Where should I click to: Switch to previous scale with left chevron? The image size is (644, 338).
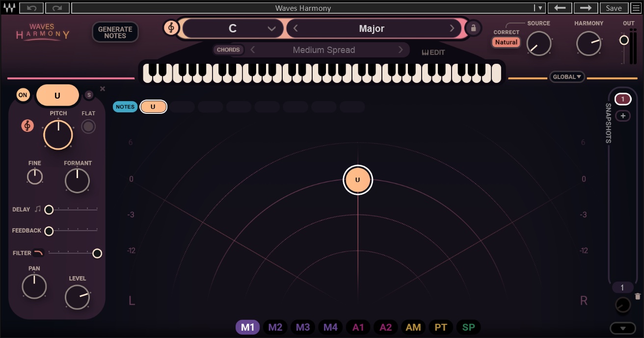[x=295, y=28]
